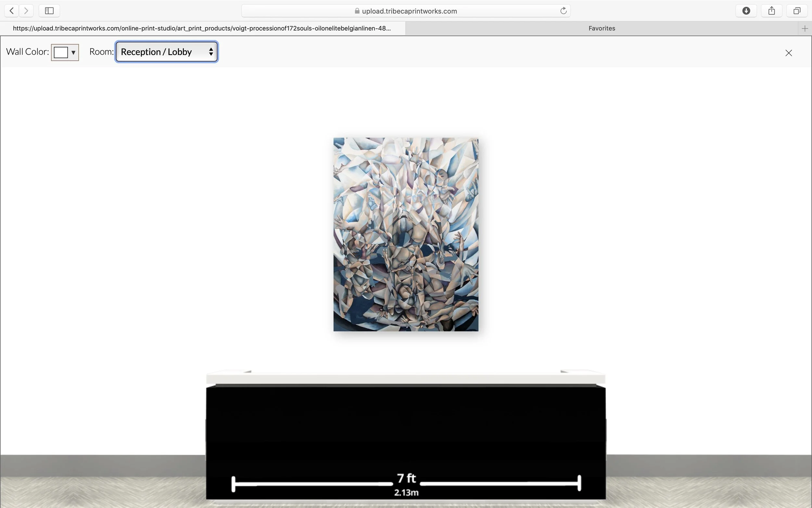Switch to the Favorites tab
Image resolution: width=812 pixels, height=508 pixels.
pyautogui.click(x=601, y=29)
